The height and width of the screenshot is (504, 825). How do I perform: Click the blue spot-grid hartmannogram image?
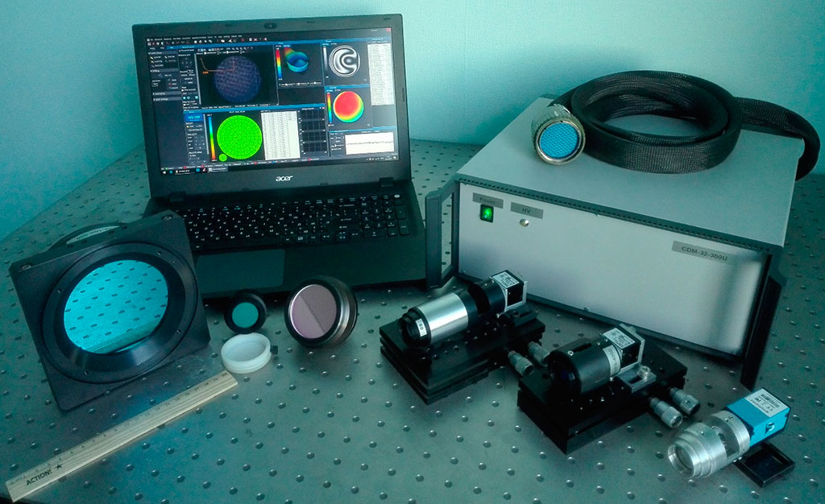238,79
